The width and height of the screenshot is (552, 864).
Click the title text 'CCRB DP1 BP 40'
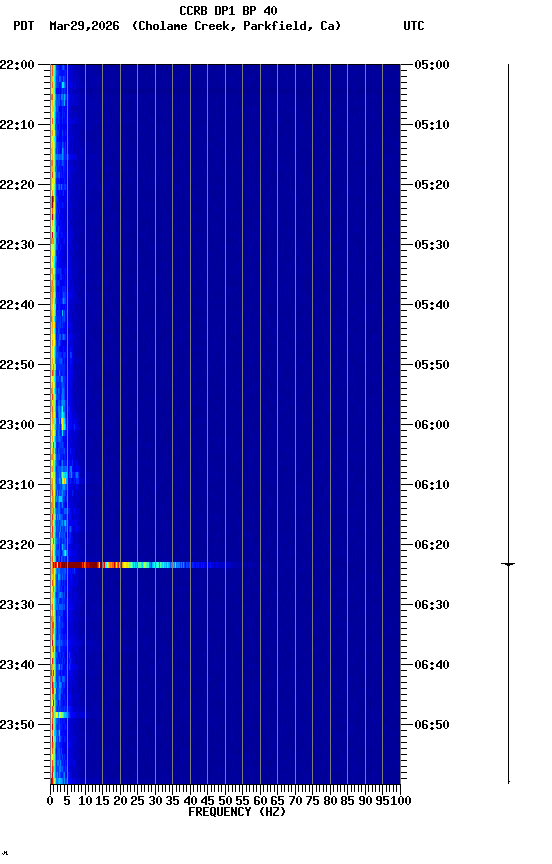[x=228, y=10]
